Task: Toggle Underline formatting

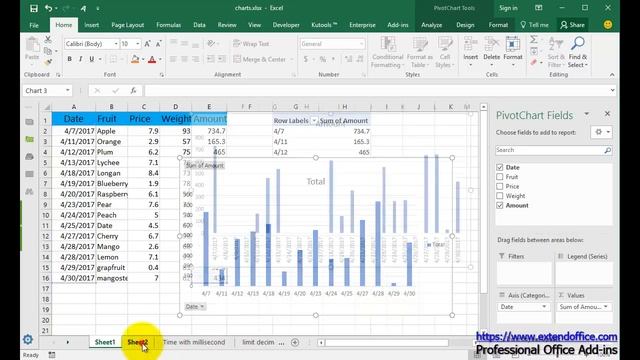Action: [91, 59]
